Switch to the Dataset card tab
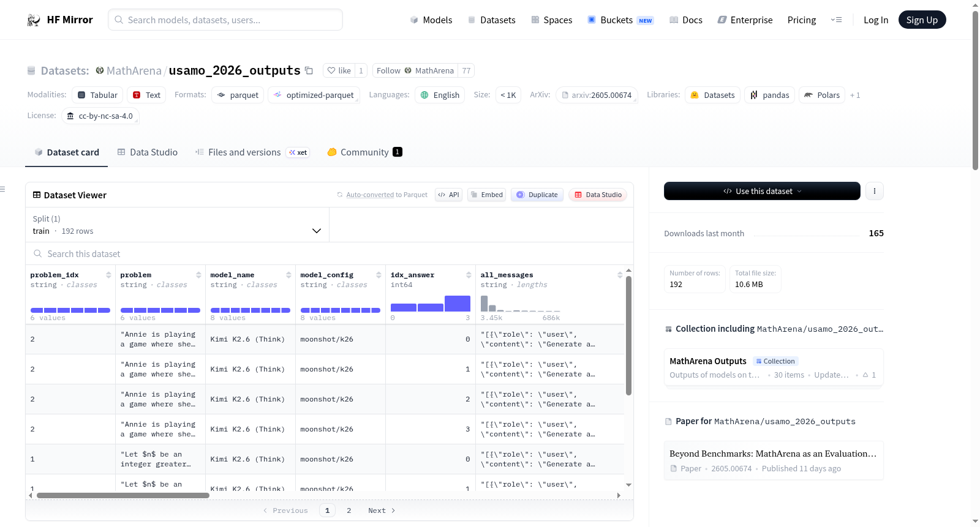The image size is (980, 527). pyautogui.click(x=66, y=152)
